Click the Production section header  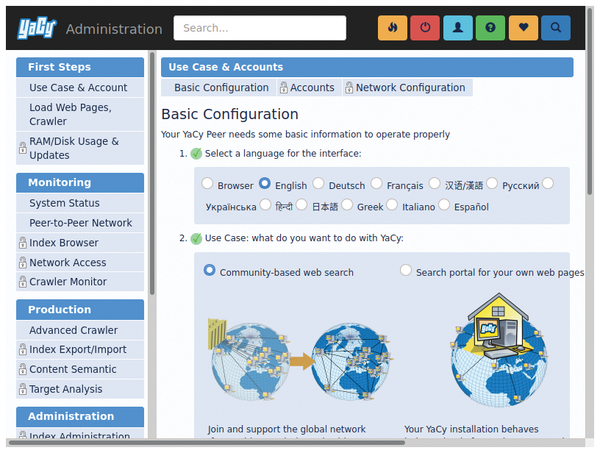click(x=80, y=310)
